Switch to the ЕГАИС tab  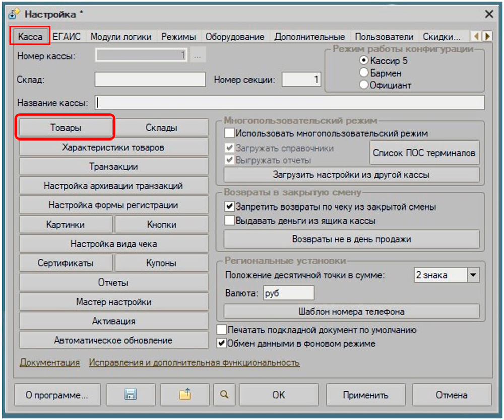67,37
